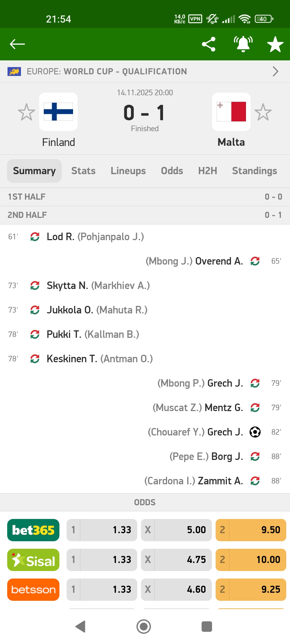Select the H2H tab
This screenshot has height=644, width=290.
(x=208, y=171)
